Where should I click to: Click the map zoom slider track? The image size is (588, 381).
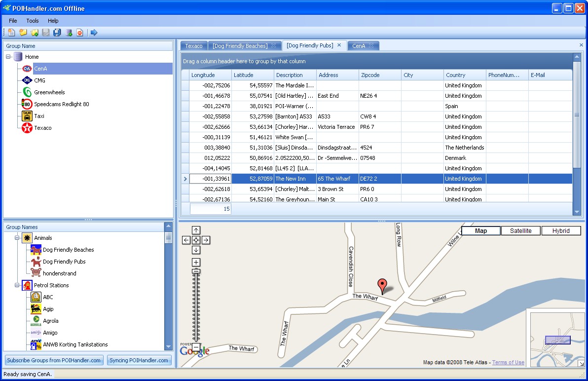click(196, 307)
